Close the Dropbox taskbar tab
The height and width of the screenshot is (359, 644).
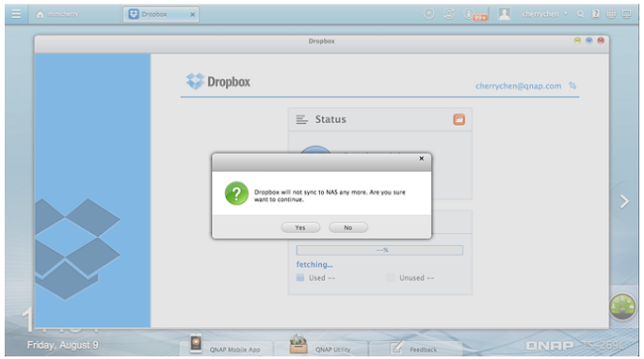point(192,15)
